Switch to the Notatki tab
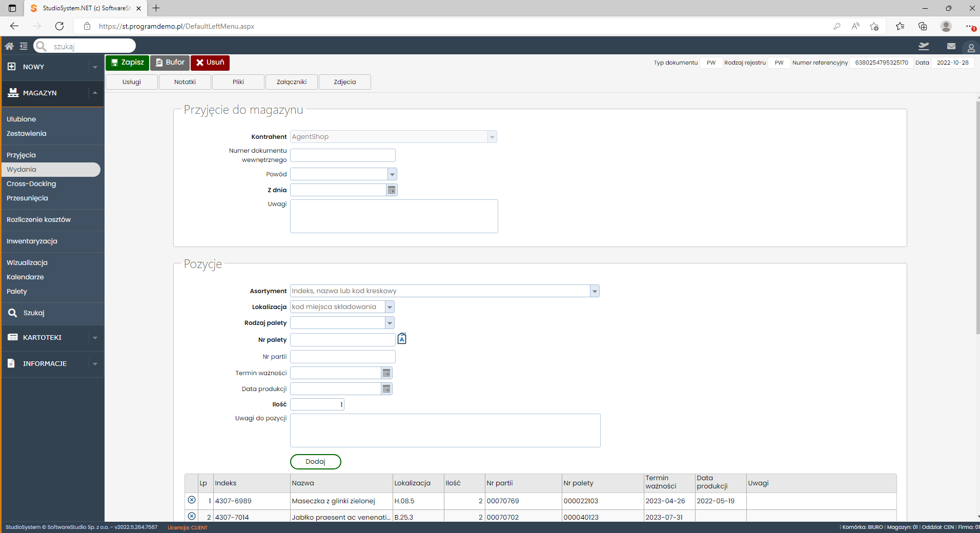 click(x=185, y=82)
